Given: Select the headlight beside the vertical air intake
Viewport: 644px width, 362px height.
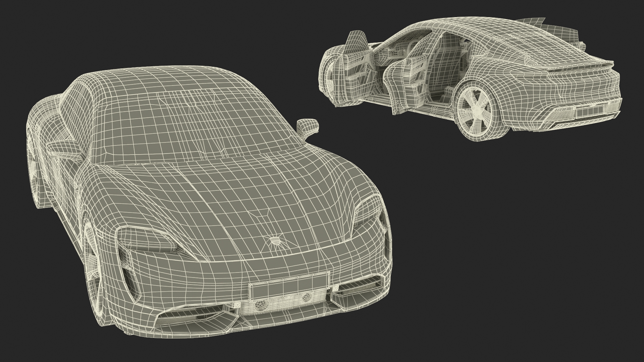Looking at the screenshot, I should [x=148, y=242].
